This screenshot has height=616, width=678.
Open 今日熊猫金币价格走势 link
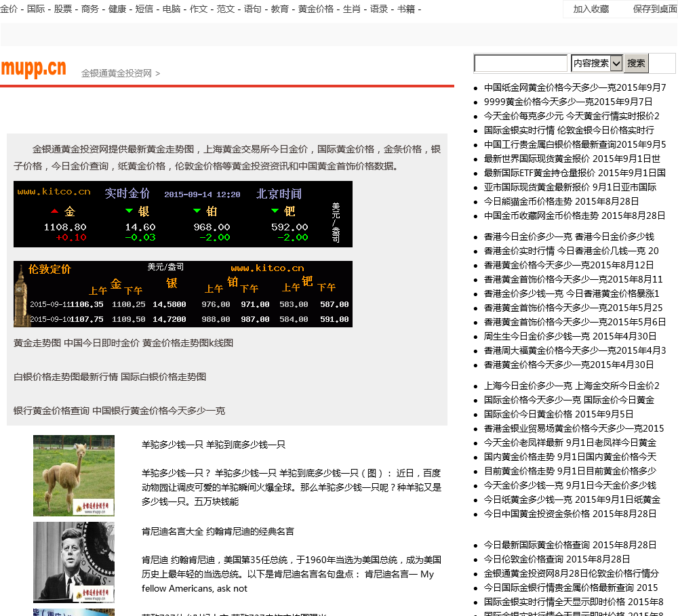pos(561,201)
